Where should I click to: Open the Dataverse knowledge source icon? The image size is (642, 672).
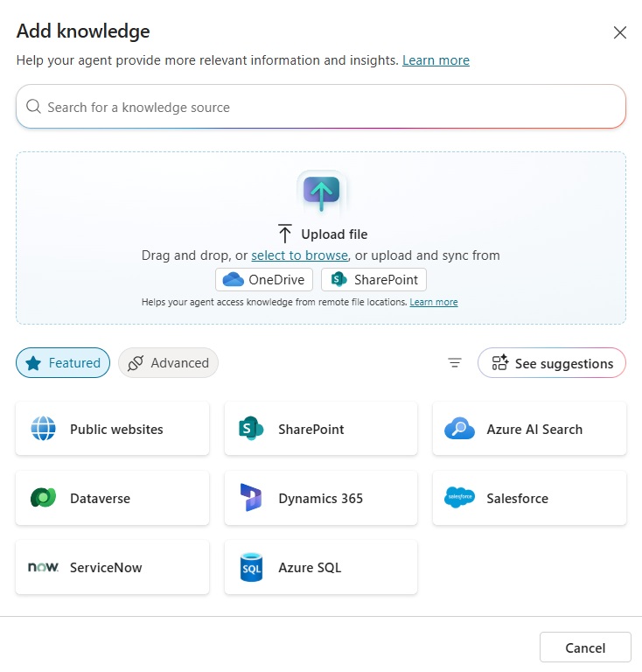(43, 498)
